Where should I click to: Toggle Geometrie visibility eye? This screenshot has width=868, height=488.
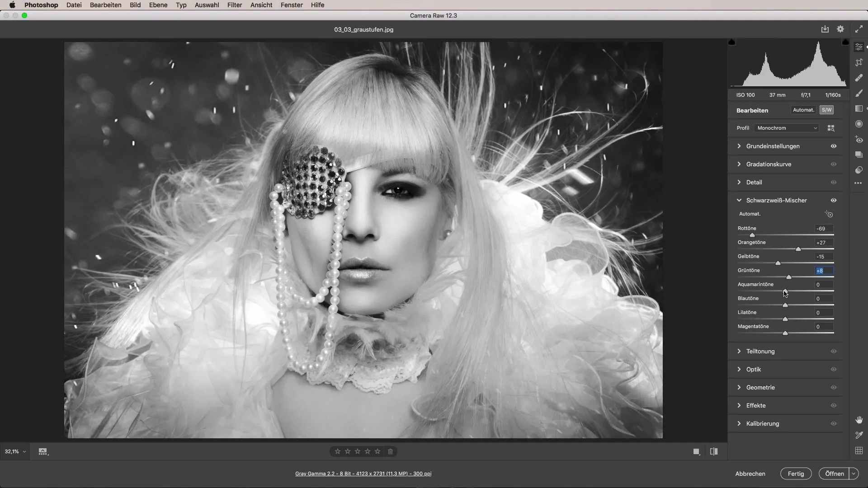point(834,387)
